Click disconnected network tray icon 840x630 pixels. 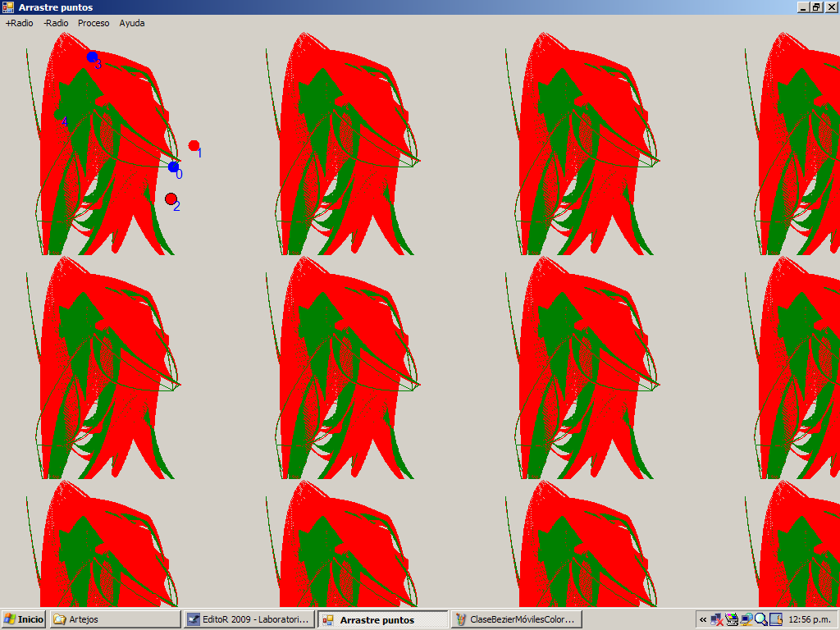coord(717,619)
